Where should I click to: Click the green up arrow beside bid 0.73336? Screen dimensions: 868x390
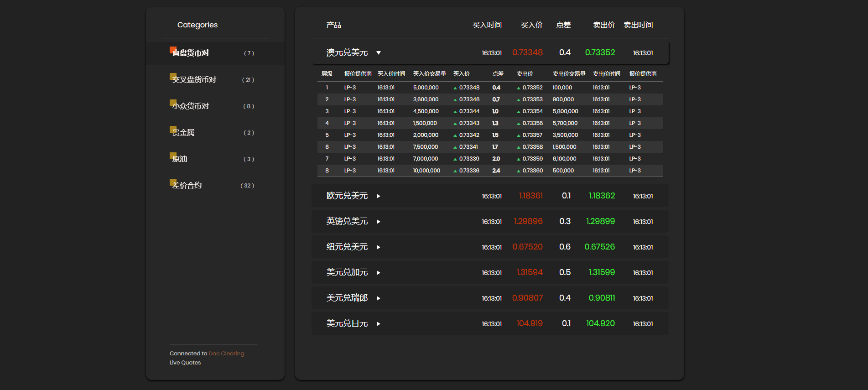pos(455,171)
